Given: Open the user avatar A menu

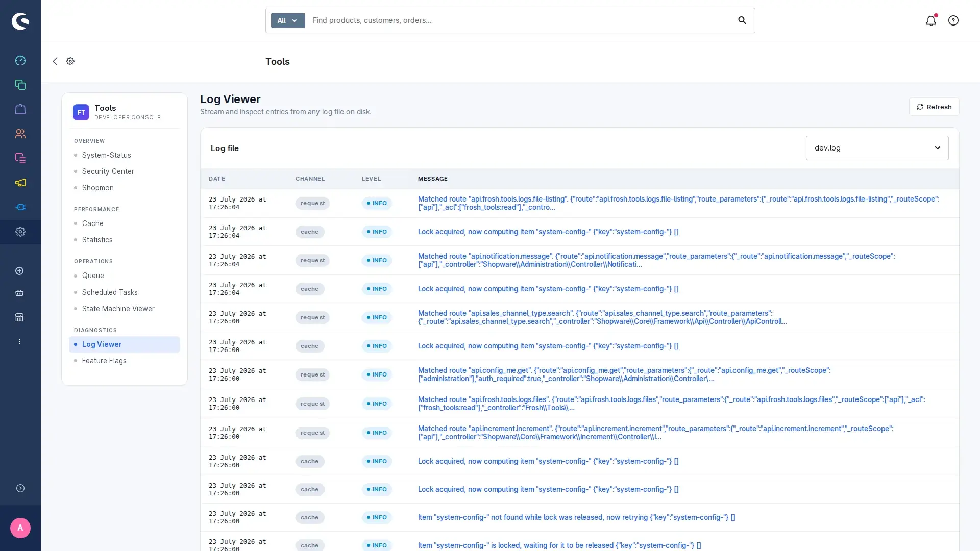Looking at the screenshot, I should point(20,528).
